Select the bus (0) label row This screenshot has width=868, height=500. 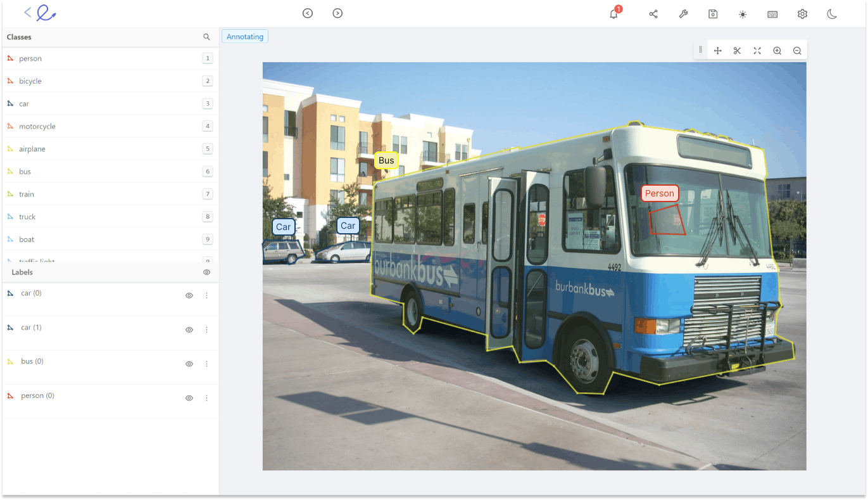click(x=111, y=368)
